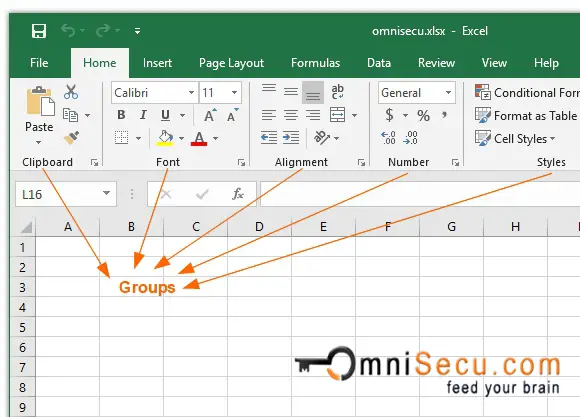Toggle Bold formatting

click(121, 115)
